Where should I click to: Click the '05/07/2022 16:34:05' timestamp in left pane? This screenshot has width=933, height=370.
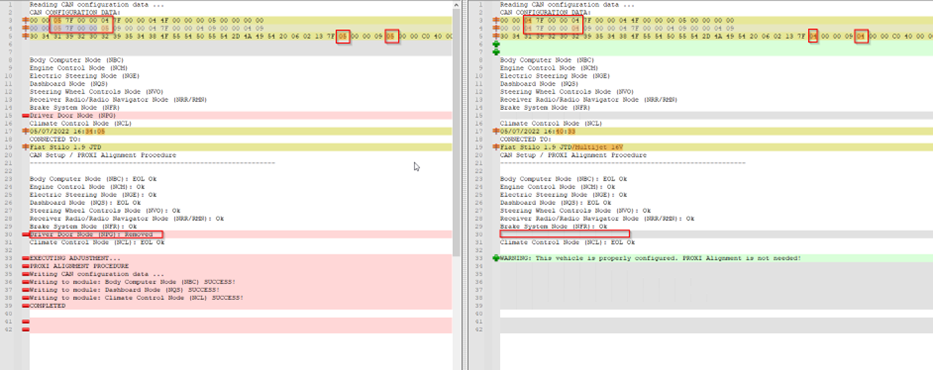point(67,131)
